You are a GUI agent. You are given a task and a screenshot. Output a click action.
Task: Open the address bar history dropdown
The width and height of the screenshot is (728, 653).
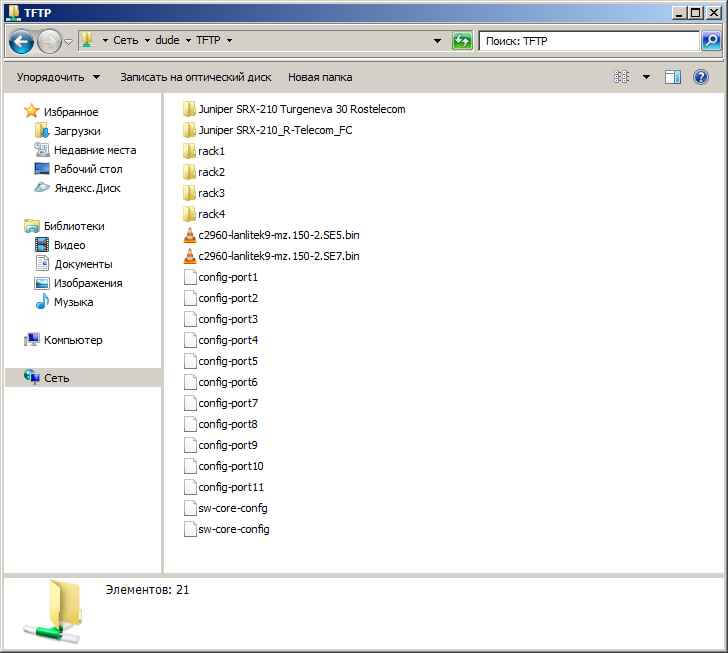[x=437, y=41]
